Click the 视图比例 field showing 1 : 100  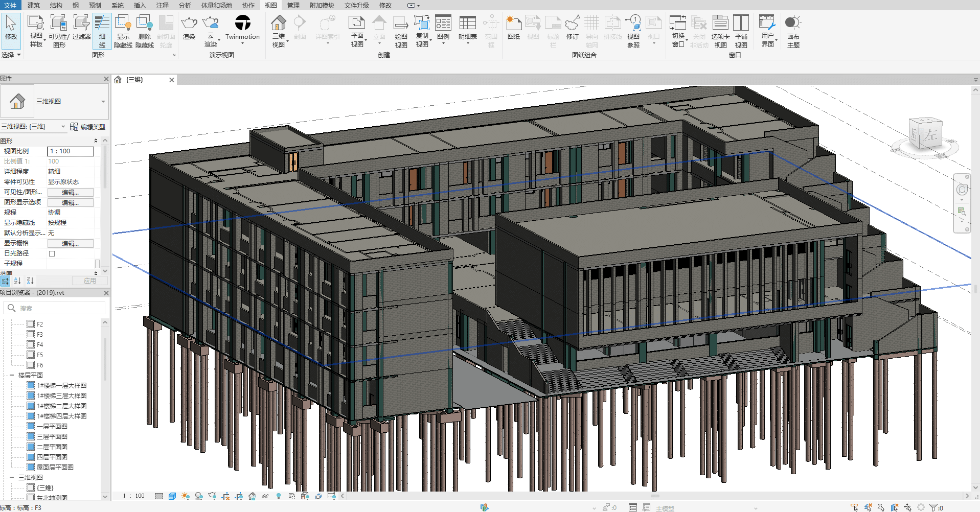[71, 151]
